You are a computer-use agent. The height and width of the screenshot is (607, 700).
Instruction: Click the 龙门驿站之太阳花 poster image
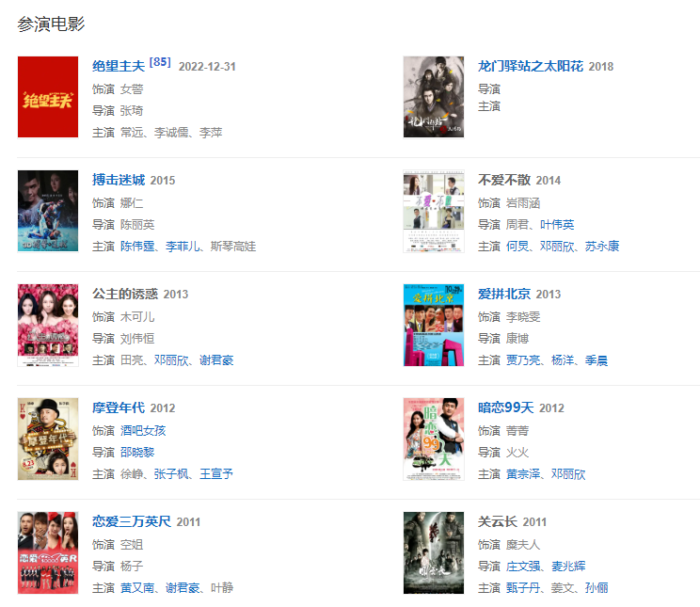pos(434,97)
